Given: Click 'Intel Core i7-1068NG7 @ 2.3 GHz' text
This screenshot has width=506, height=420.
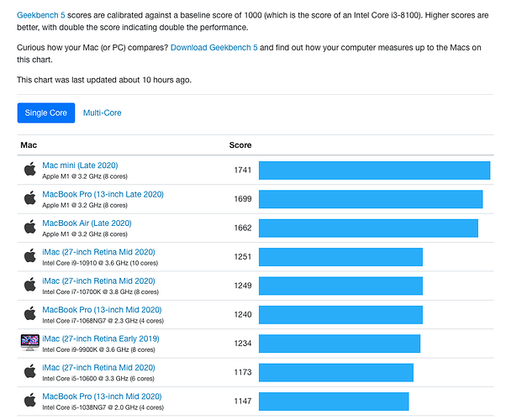Looking at the screenshot, I should (90, 321).
